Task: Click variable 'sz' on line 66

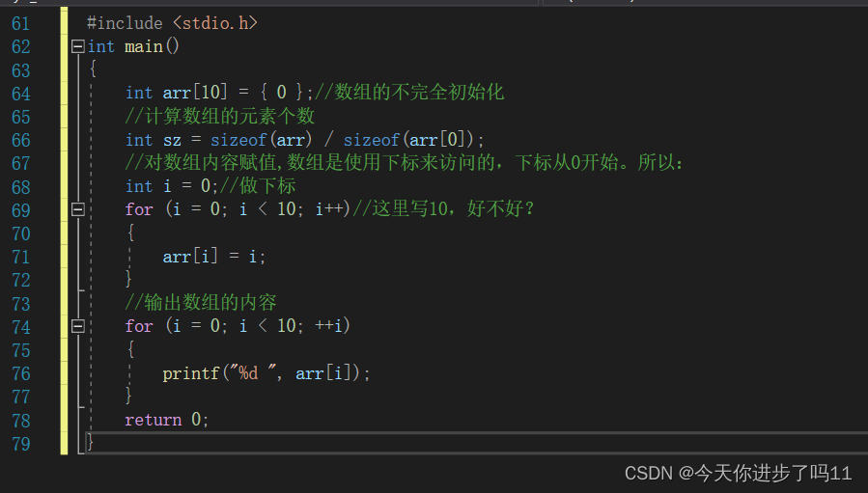Action: click(172, 141)
